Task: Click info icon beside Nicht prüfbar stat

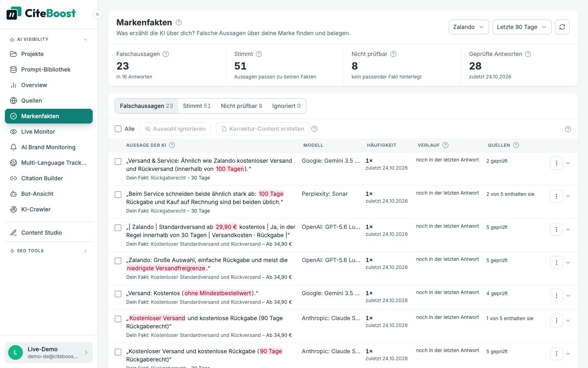Action: pyautogui.click(x=393, y=54)
